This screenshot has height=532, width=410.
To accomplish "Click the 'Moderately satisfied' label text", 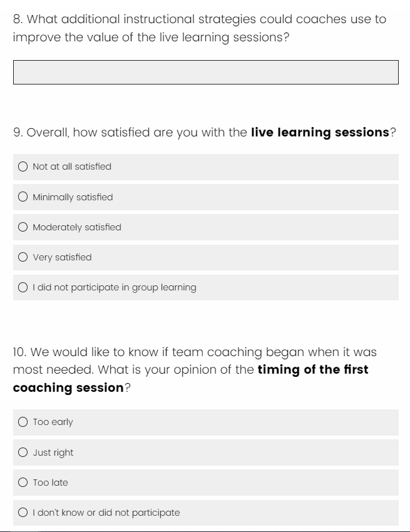I will click(77, 227).
